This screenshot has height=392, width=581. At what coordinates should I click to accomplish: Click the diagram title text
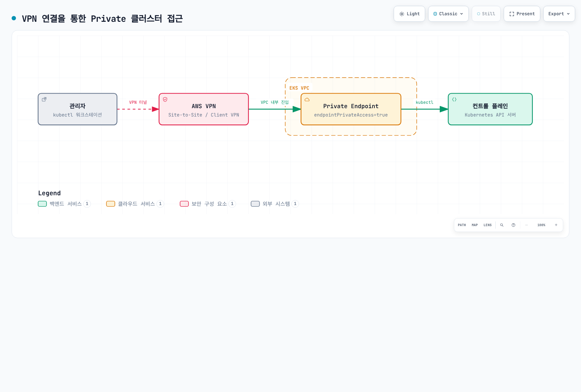pos(102,19)
